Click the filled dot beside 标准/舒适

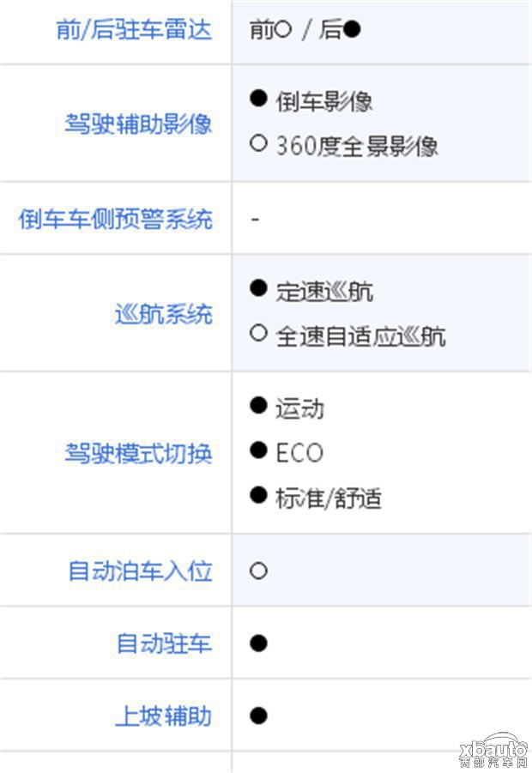[x=258, y=495]
